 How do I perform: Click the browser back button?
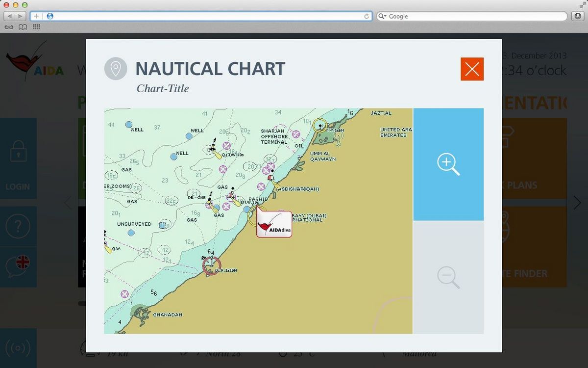pyautogui.click(x=10, y=16)
